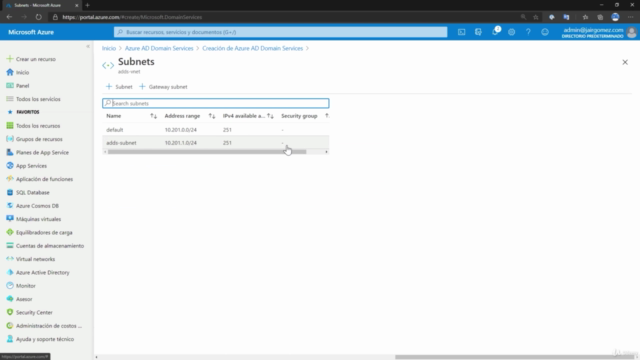Viewport: 640px width, 360px height.
Task: Open admin account menu
Action: tap(599, 32)
